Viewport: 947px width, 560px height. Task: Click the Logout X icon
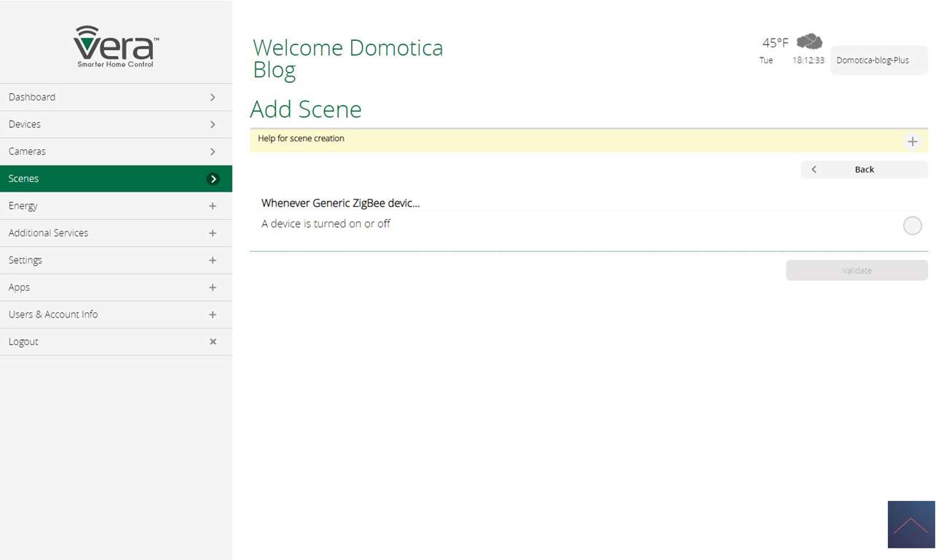pos(213,342)
